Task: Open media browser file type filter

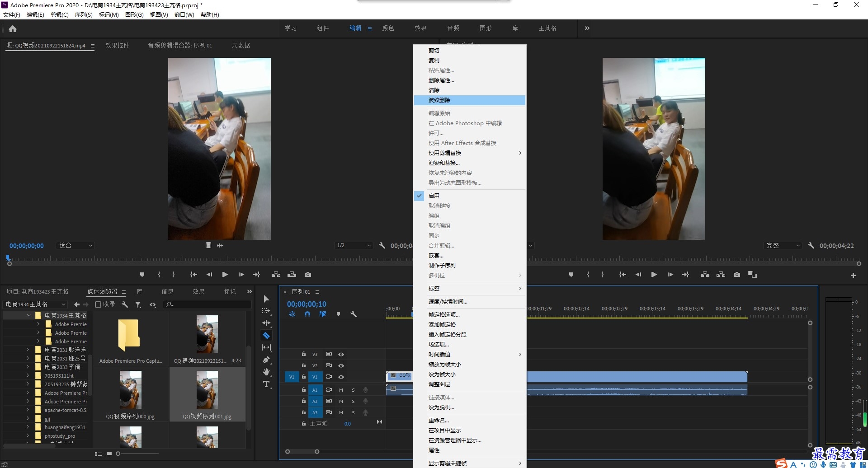Action: click(x=138, y=304)
